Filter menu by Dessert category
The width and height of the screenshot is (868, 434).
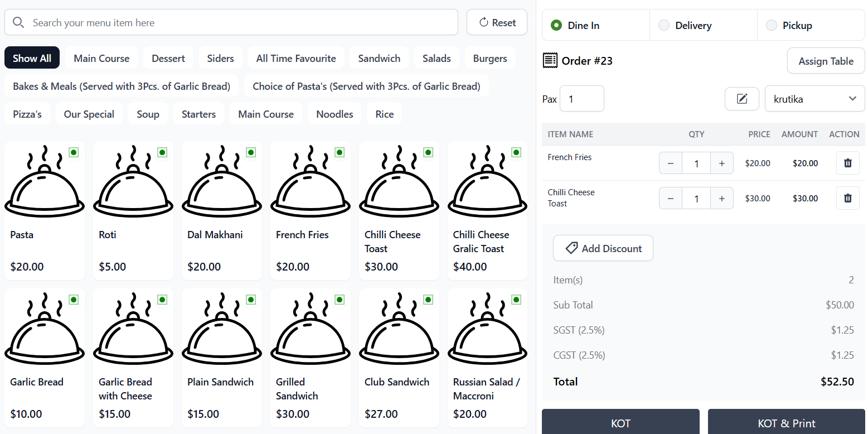tap(168, 58)
